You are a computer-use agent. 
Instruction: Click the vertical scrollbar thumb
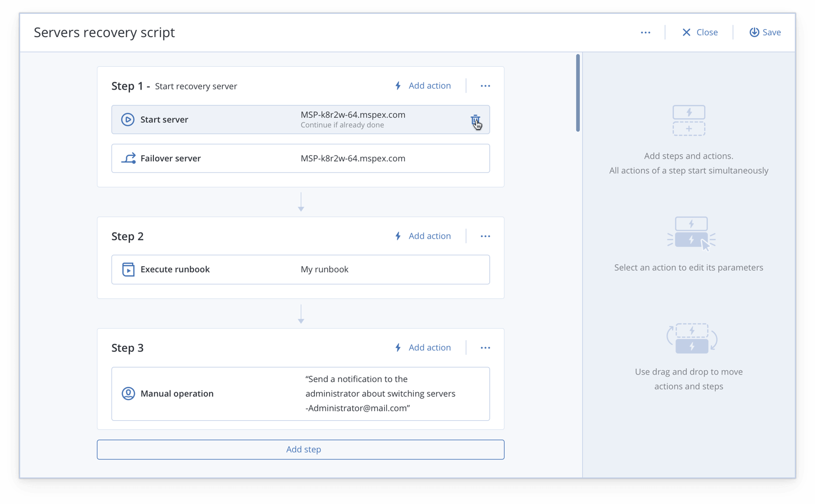pos(578,93)
